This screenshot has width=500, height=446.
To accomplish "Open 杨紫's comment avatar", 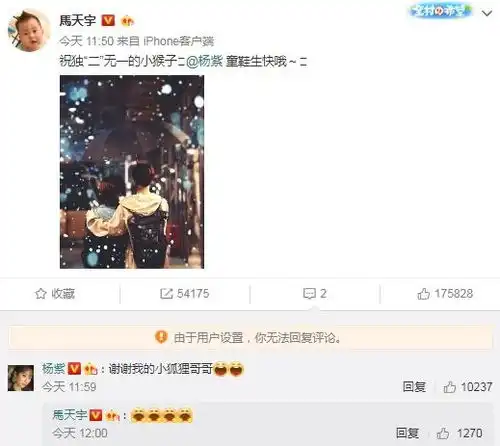I will coord(21,378).
